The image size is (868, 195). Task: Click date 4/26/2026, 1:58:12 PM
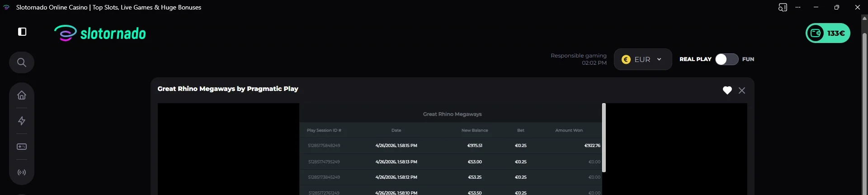[396, 177]
